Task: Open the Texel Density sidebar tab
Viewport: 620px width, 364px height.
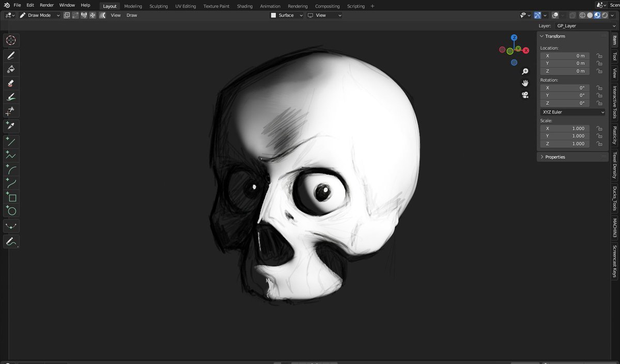Action: click(x=614, y=165)
